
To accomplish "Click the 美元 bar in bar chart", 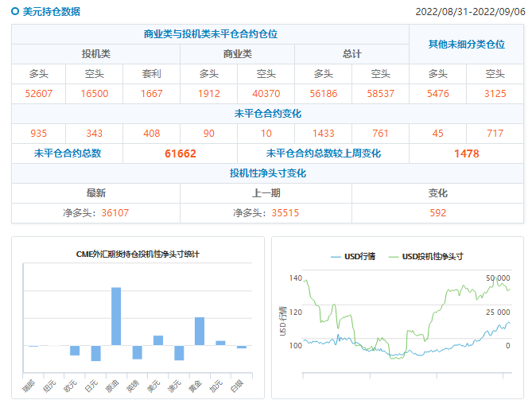I will (x=158, y=340).
